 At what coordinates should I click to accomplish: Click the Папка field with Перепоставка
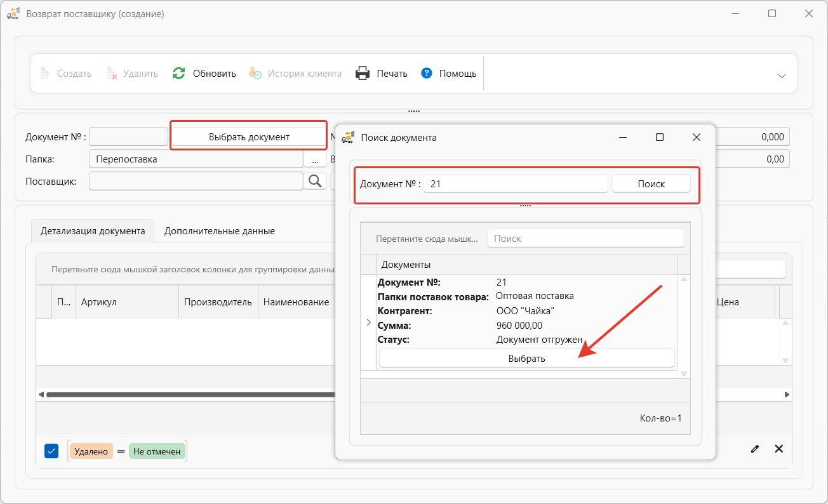pos(196,159)
